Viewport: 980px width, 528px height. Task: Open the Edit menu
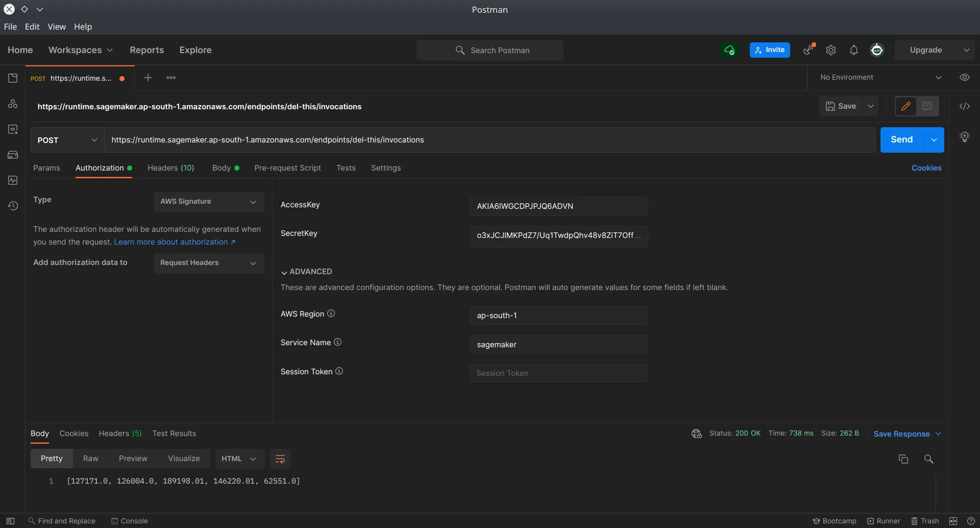[32, 27]
